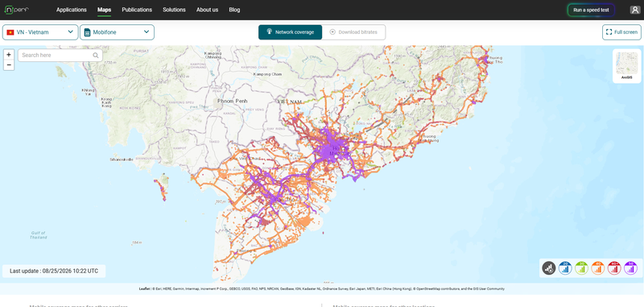Viewport: 644px width, 307px height.
Task: Toggle the 5G coverage layer
Action: [x=630, y=268]
